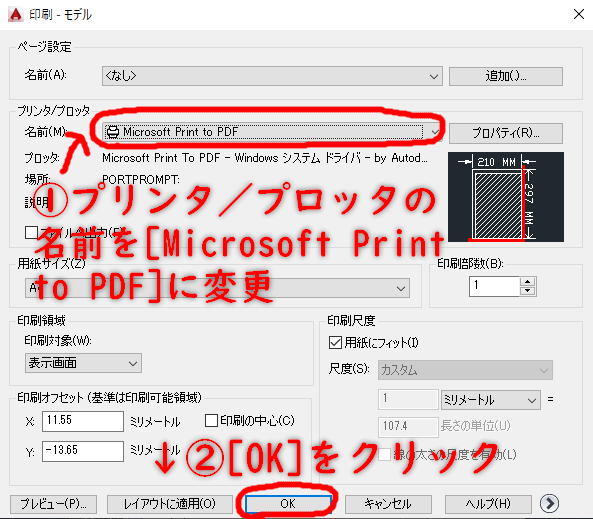593x519 pixels.
Task: Check the ファイルへ出力 checkbox
Action: [x=31, y=232]
